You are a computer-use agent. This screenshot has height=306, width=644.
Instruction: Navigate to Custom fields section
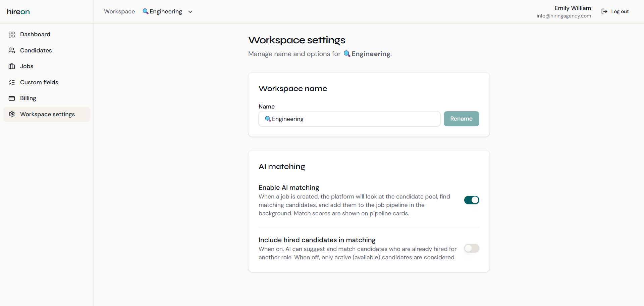pyautogui.click(x=39, y=82)
